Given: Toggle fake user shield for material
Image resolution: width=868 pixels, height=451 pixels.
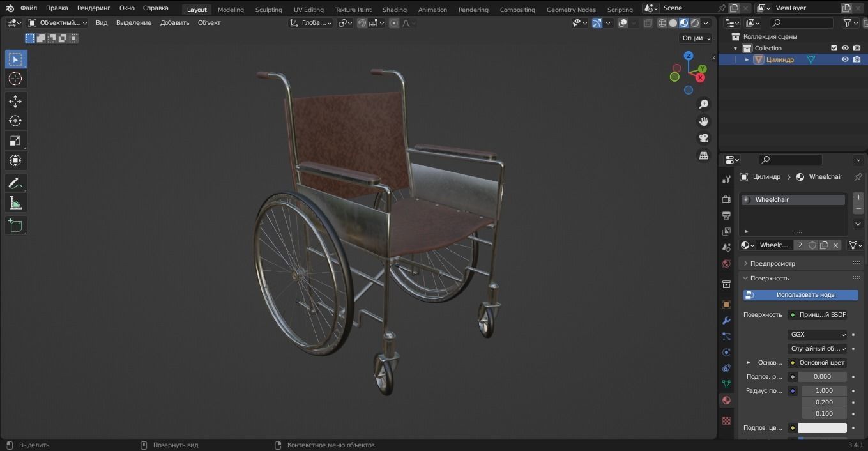Looking at the screenshot, I should [812, 245].
